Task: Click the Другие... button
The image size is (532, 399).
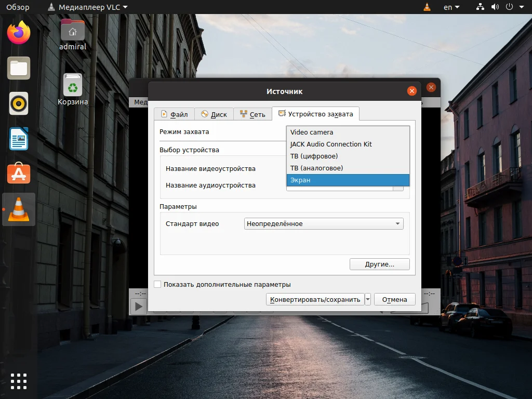Action: [380, 264]
